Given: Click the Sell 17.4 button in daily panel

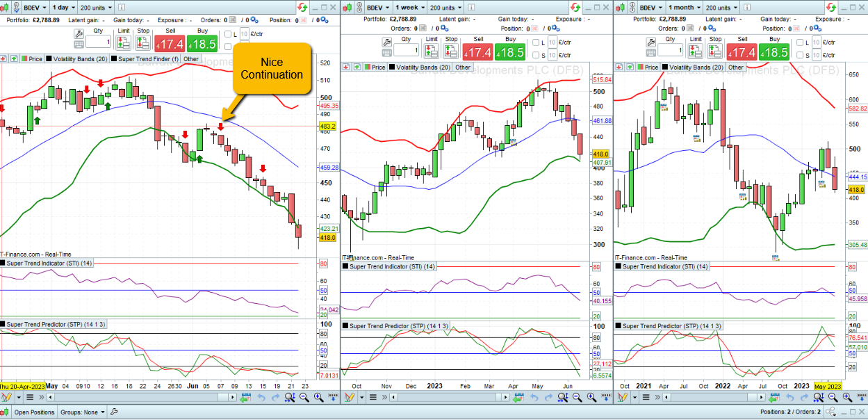Looking at the screenshot, I should [x=170, y=43].
